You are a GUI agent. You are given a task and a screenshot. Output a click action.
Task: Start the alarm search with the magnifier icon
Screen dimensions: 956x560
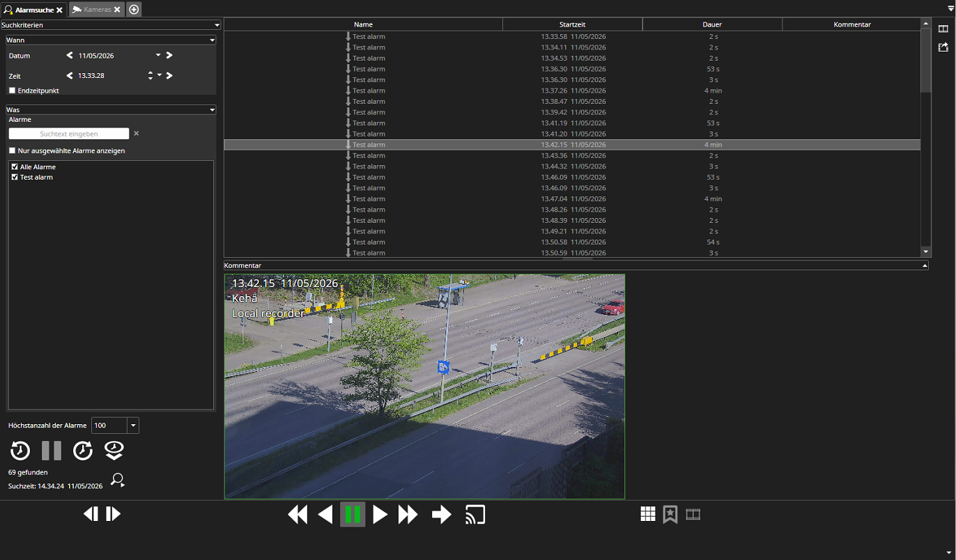tap(118, 479)
